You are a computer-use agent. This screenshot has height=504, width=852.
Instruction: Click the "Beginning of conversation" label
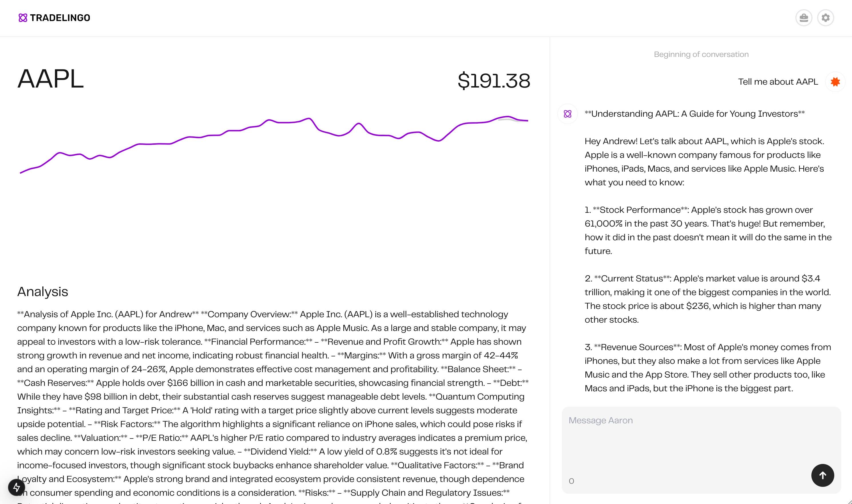(701, 54)
